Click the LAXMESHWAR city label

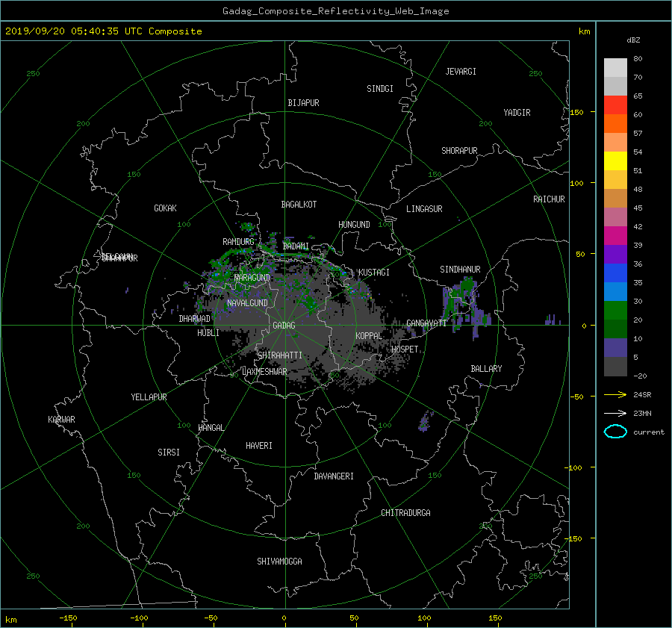point(264,372)
